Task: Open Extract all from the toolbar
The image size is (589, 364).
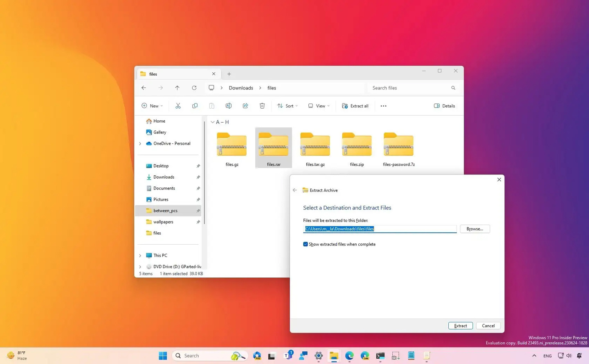Action: [355, 106]
